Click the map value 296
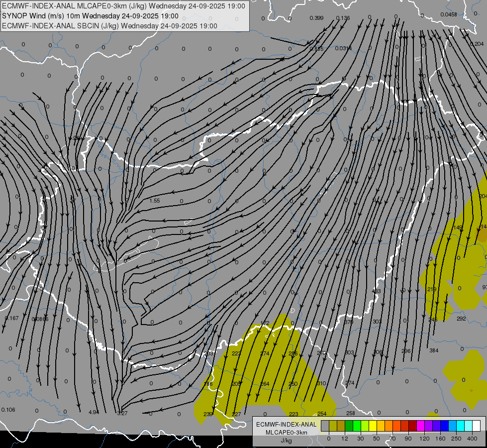 (406, 351)
